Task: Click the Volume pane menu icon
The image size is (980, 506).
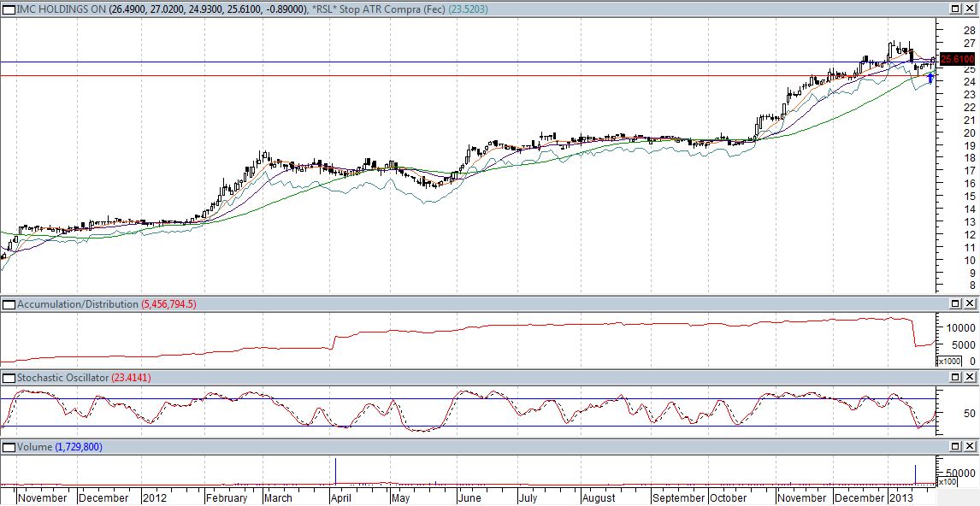Action: [9, 447]
